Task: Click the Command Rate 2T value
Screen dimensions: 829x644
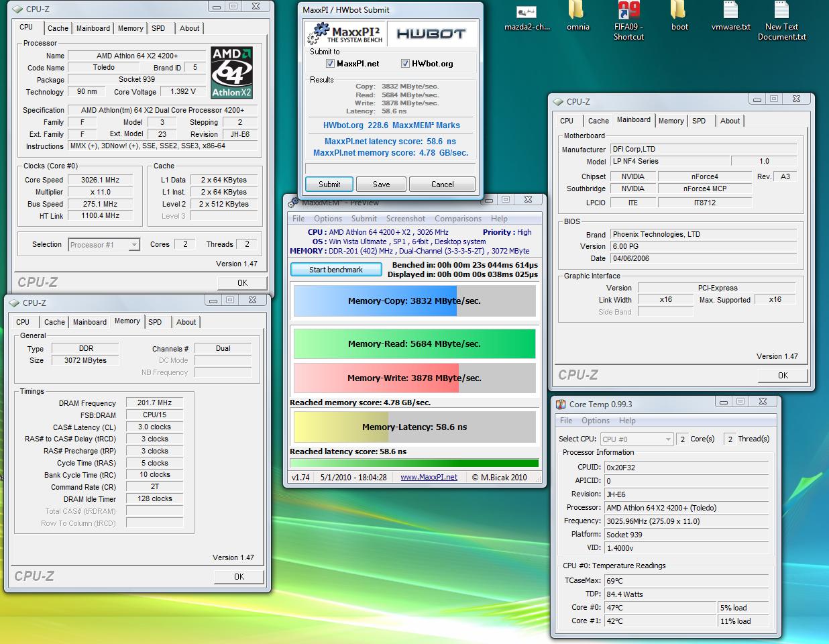Action: 154,486
